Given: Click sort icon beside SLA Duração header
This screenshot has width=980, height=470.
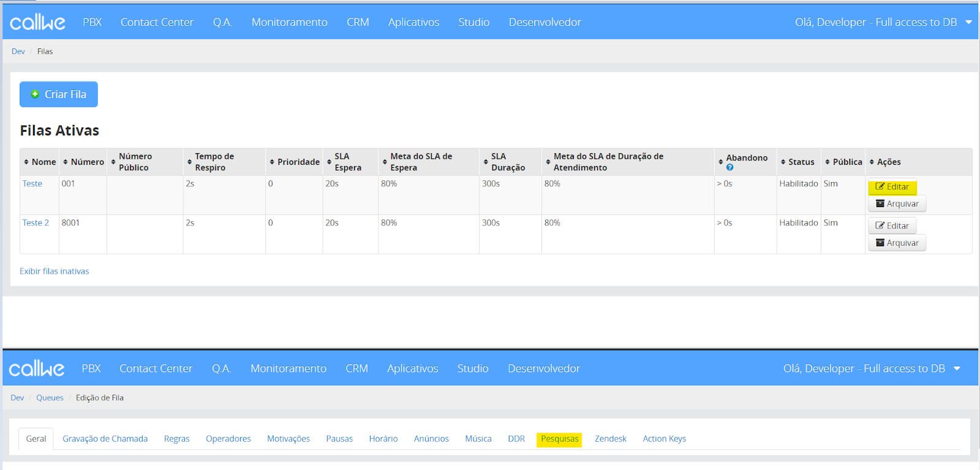Looking at the screenshot, I should [486, 162].
